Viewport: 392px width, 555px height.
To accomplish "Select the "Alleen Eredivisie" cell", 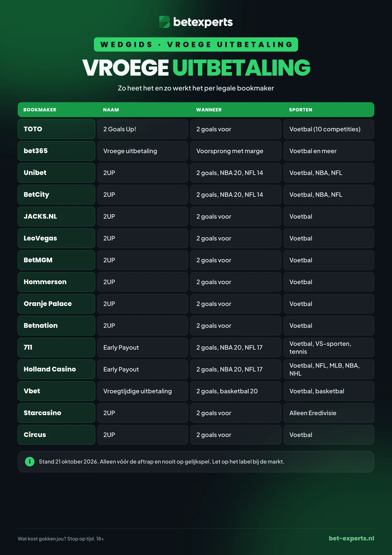I will tap(329, 413).
